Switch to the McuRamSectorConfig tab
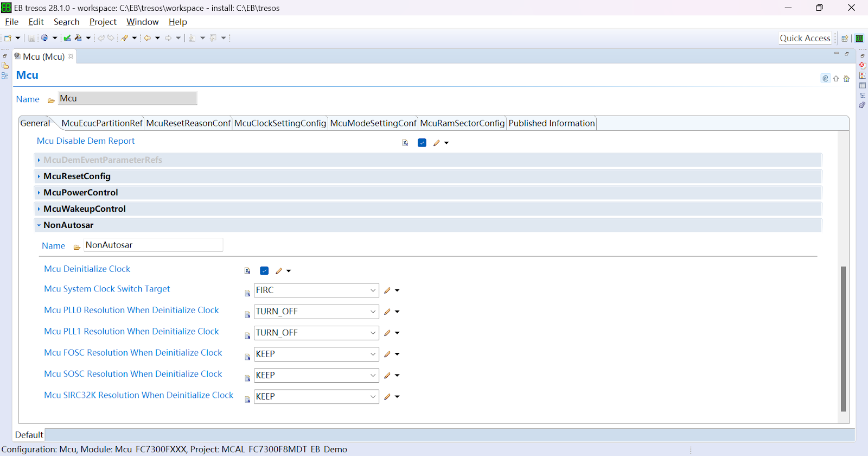The height and width of the screenshot is (456, 868). click(462, 123)
